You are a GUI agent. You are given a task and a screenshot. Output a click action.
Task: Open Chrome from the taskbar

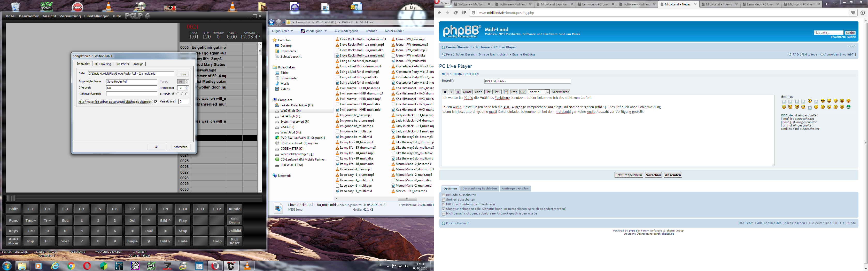click(71, 266)
